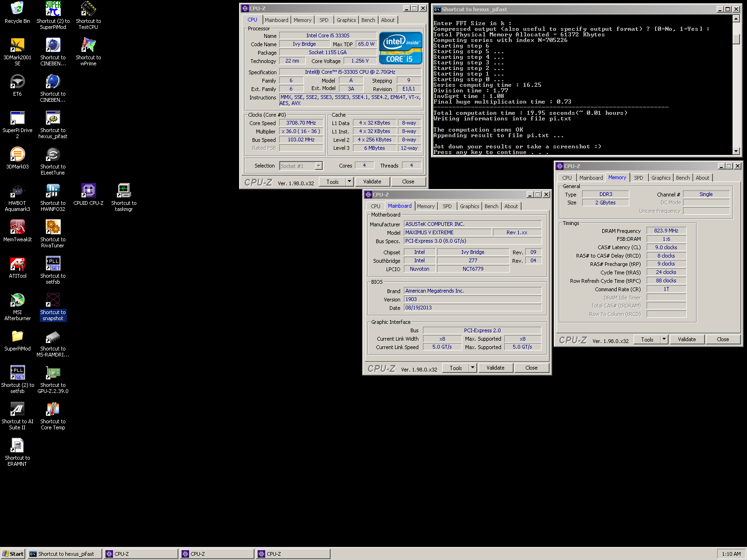Select SuperPi Drive 2 icon
The image size is (747, 560).
pos(17,124)
